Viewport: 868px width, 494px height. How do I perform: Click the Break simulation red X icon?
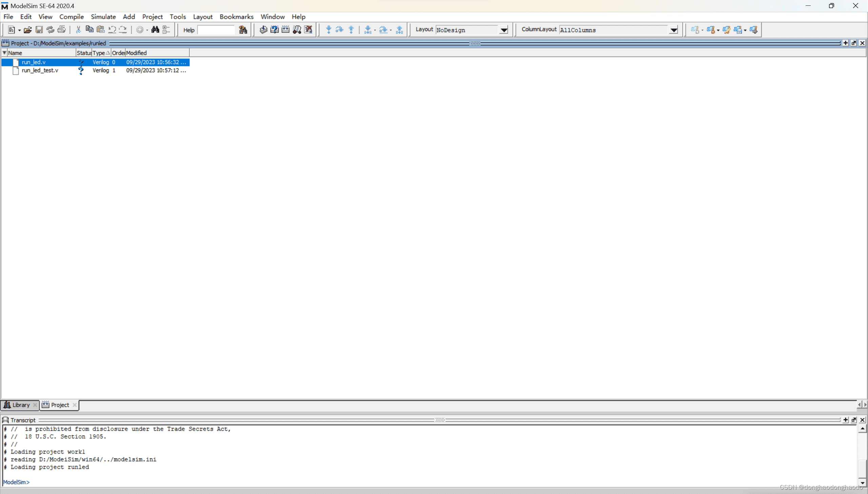[308, 29]
